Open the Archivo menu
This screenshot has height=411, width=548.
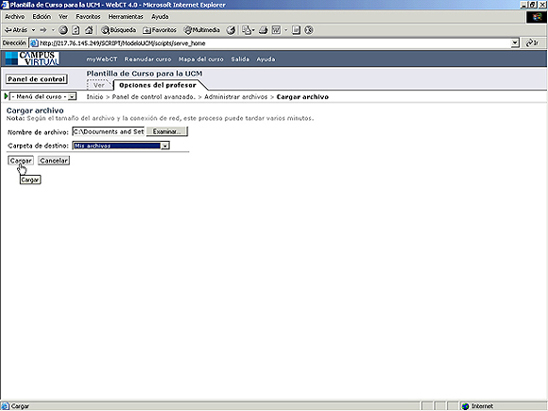[x=15, y=16]
